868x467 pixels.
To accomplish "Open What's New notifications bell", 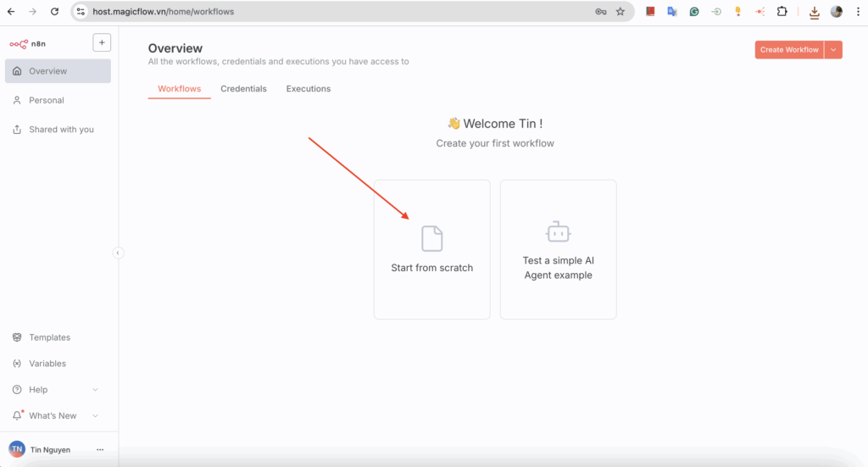I will [17, 415].
